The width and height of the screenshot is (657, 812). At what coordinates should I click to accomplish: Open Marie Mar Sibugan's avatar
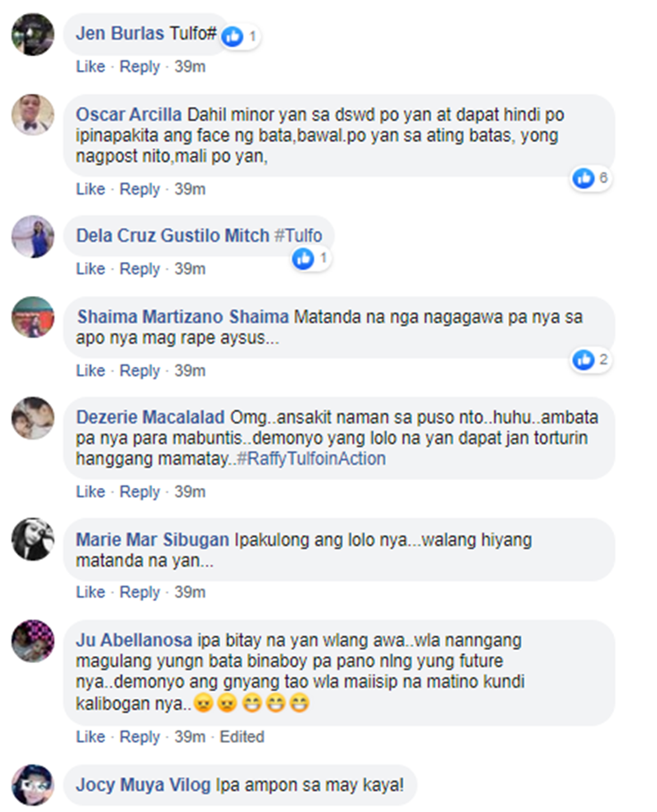tap(32, 539)
